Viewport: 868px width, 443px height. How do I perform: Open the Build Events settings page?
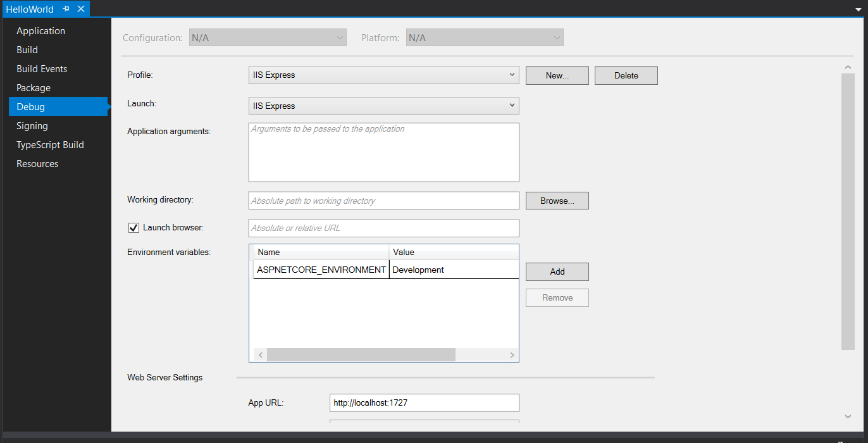(42, 69)
